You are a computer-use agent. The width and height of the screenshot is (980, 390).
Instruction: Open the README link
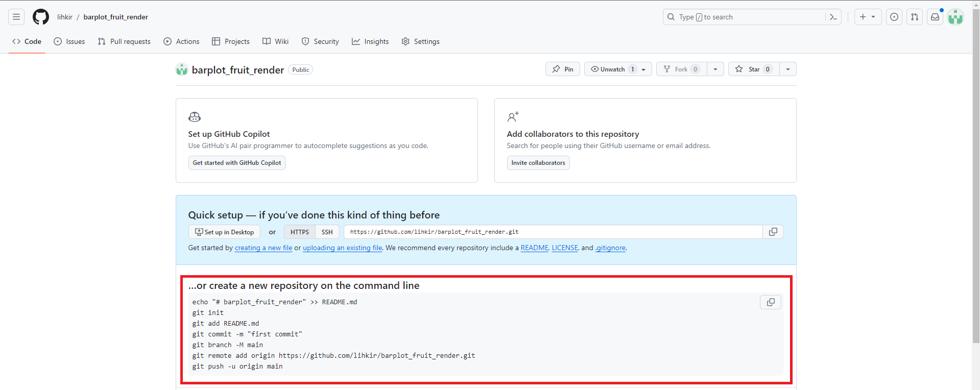(534, 248)
